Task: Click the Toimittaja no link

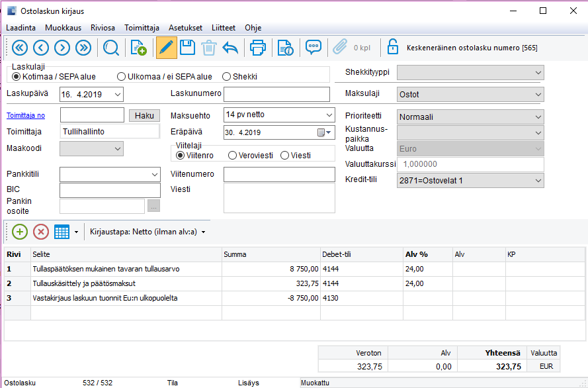Action: pyautogui.click(x=26, y=115)
